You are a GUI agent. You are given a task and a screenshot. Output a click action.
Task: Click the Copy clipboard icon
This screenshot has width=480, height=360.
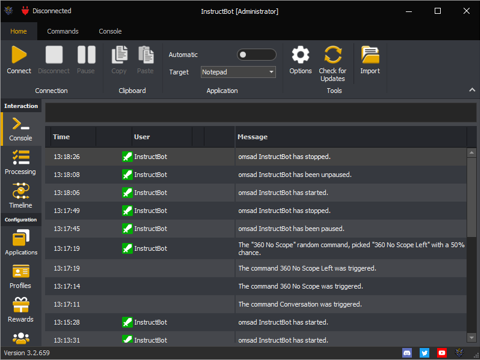tap(119, 55)
